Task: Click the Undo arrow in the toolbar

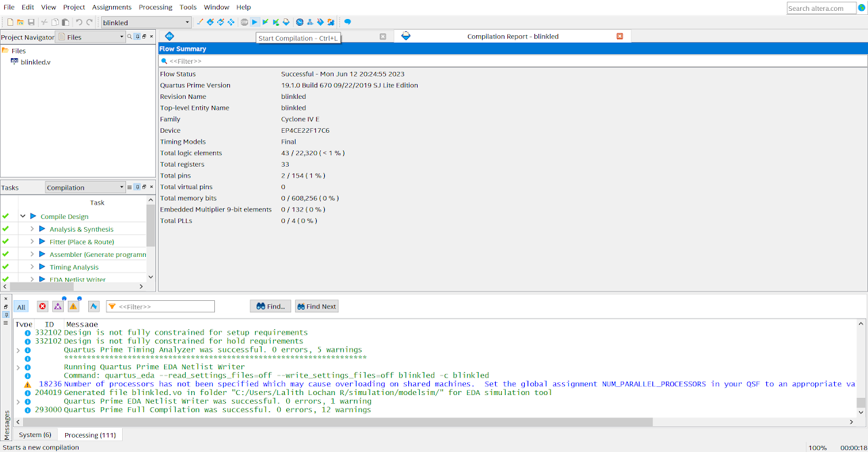Action: coord(79,22)
